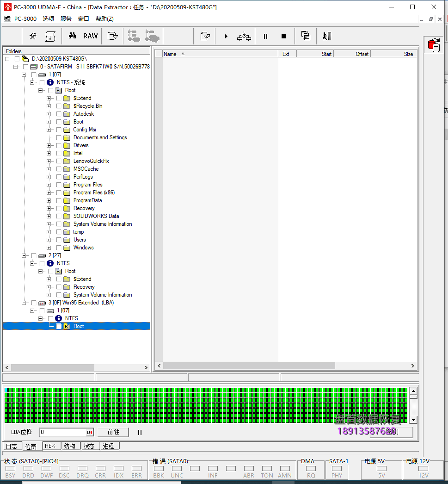Collapse the NTFS - 系统 node

coord(32,82)
